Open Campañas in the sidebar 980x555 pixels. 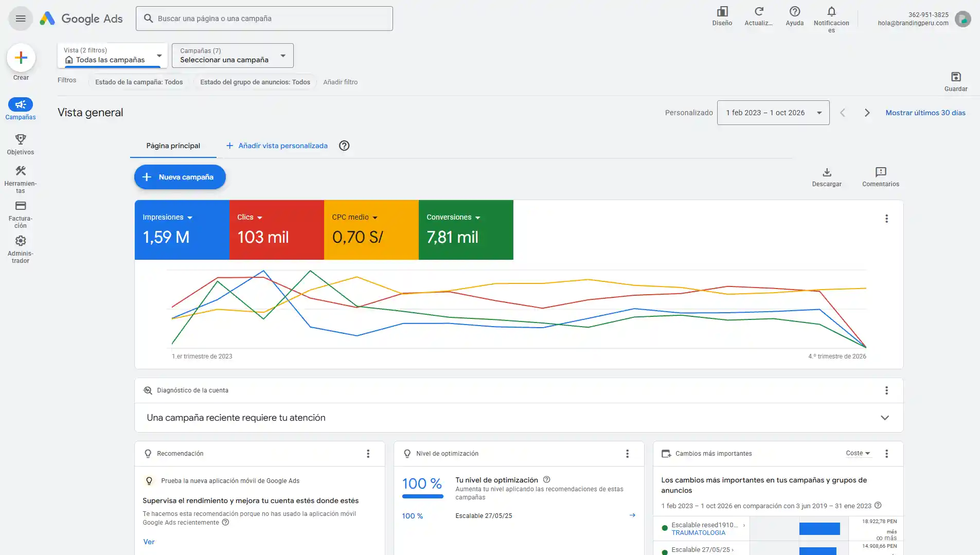[21, 109]
